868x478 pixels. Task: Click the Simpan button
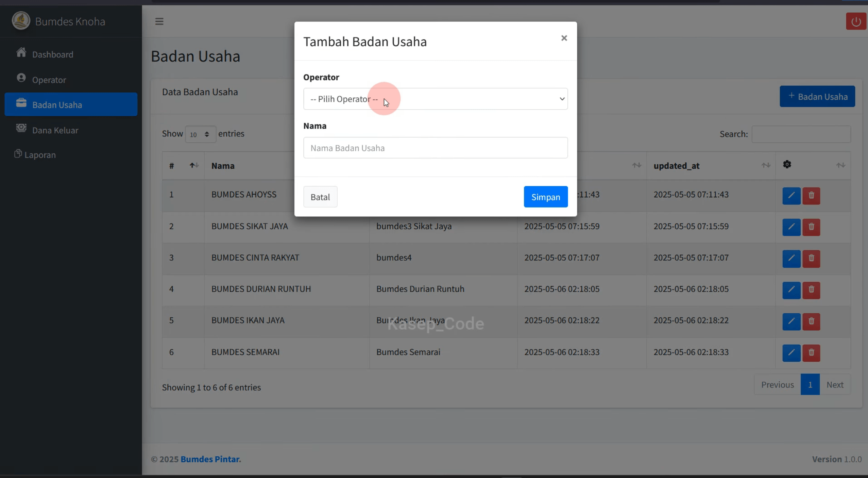click(545, 197)
